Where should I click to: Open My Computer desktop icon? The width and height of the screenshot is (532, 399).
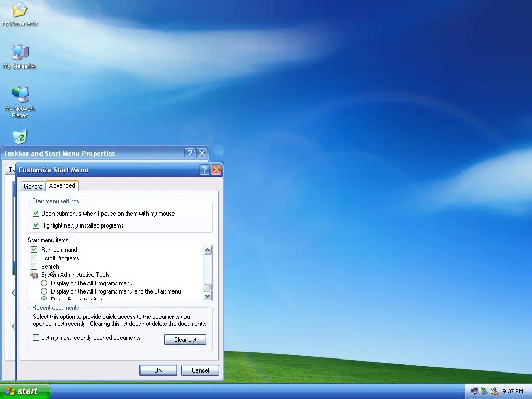(x=20, y=56)
